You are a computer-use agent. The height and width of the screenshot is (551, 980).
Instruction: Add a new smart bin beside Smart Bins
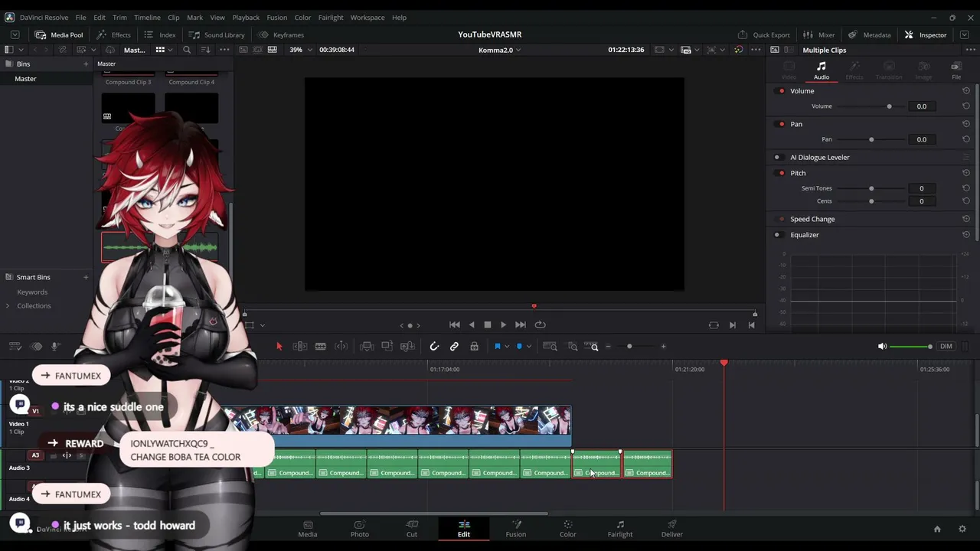[86, 277]
